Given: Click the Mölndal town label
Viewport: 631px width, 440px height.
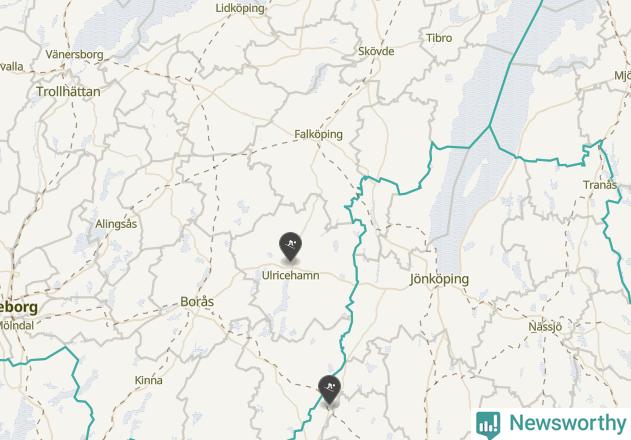Looking at the screenshot, I should pyautogui.click(x=17, y=325).
